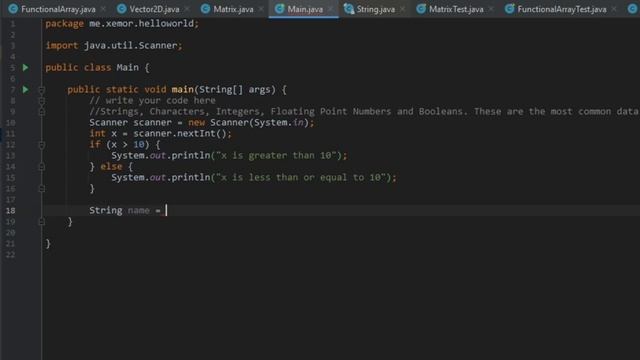640x360 pixels.
Task: Click the class icon on FunctionalArrayTest.java tab
Action: tap(509, 9)
